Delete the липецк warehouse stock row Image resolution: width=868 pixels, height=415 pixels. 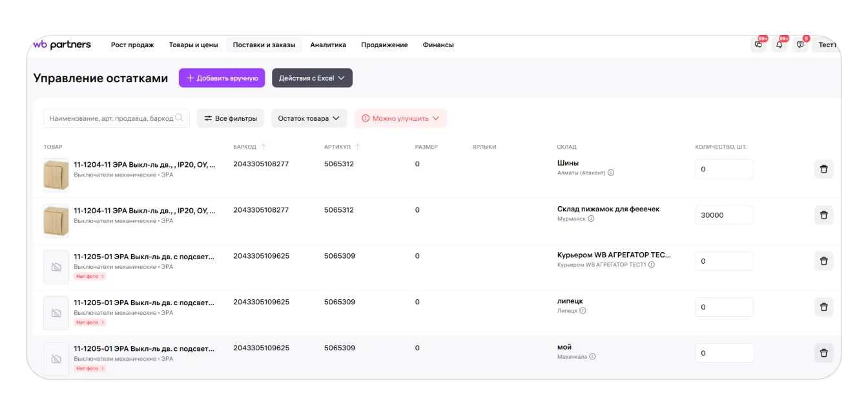pos(823,307)
